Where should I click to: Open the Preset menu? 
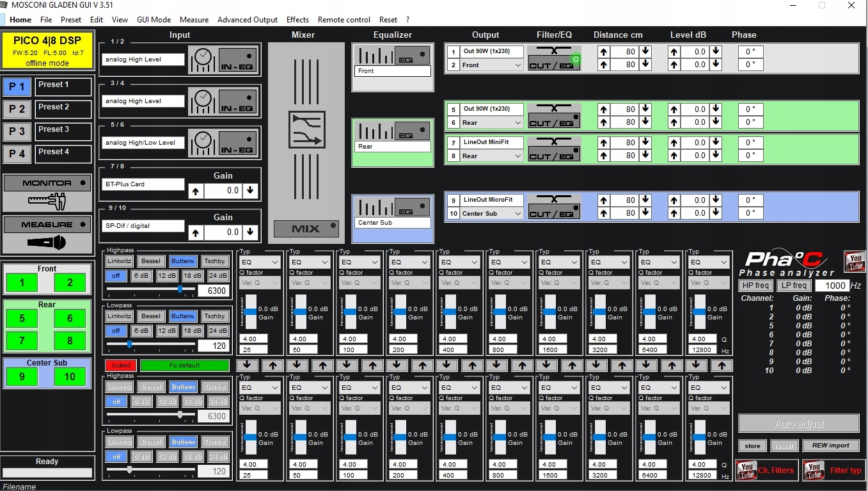pyautogui.click(x=71, y=20)
